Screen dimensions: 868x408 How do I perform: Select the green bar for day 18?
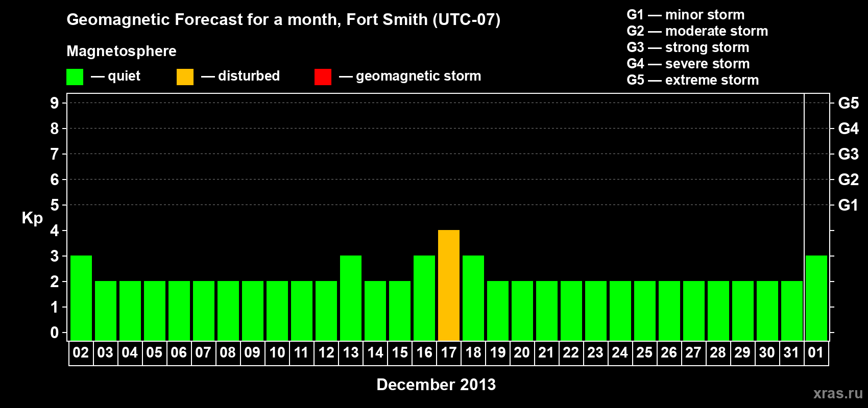tap(473, 298)
